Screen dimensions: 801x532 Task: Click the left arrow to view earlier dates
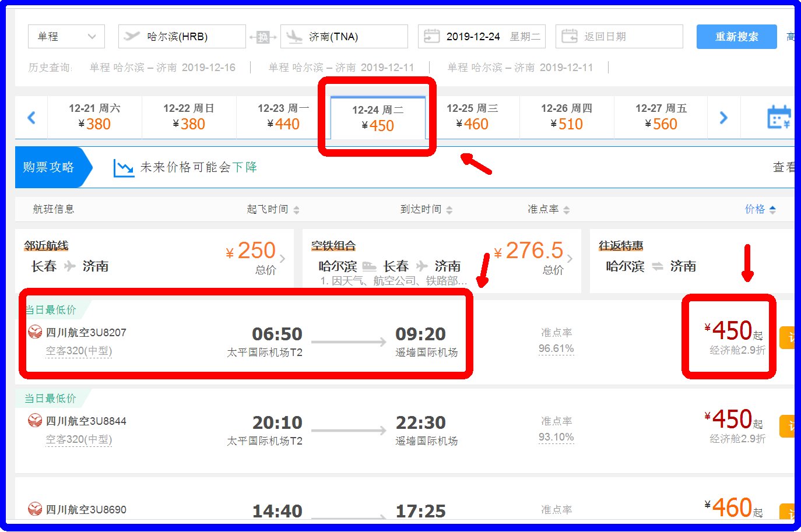(30, 117)
